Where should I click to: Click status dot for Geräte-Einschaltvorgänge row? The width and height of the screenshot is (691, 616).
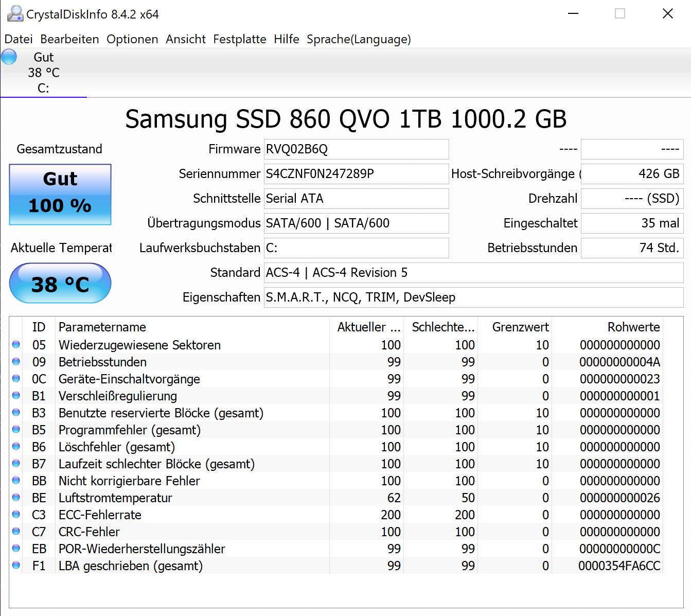click(16, 378)
